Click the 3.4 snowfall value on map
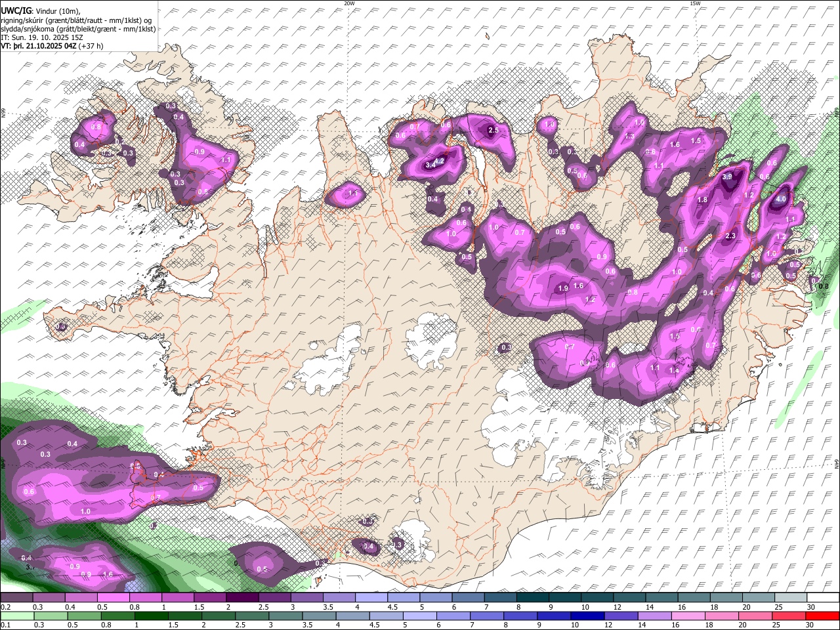 pyautogui.click(x=430, y=165)
